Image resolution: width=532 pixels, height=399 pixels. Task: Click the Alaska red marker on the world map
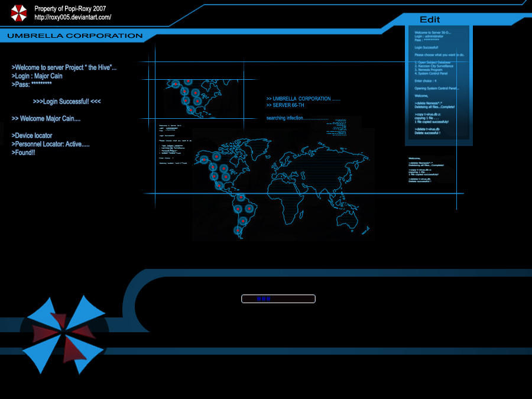tap(203, 159)
